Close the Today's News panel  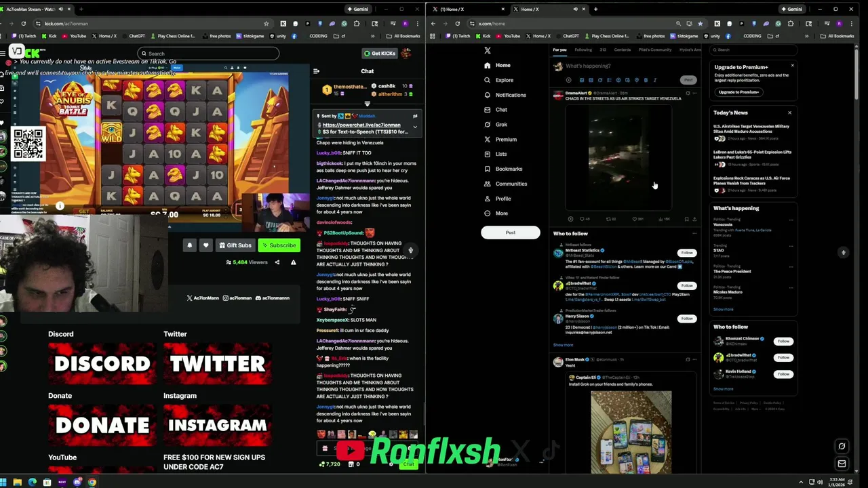[789, 113]
